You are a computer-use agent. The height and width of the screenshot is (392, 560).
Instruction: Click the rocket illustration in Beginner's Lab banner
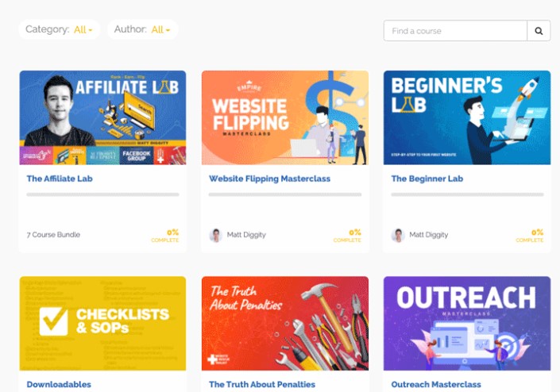tap(529, 87)
